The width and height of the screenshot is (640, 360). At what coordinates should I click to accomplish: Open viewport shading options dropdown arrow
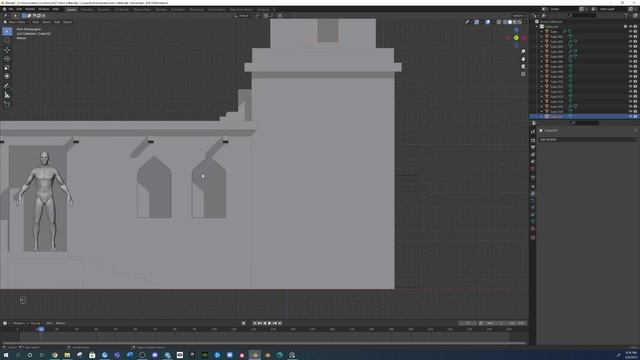click(524, 22)
